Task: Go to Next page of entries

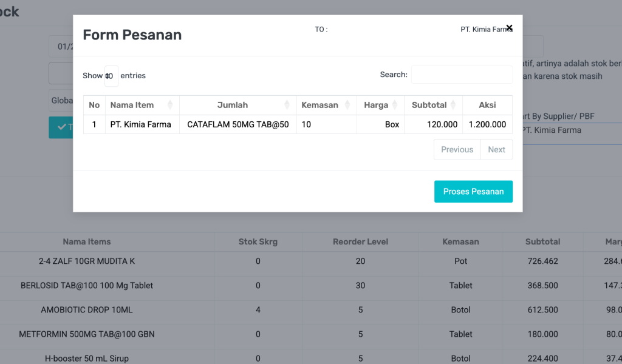Action: point(496,150)
